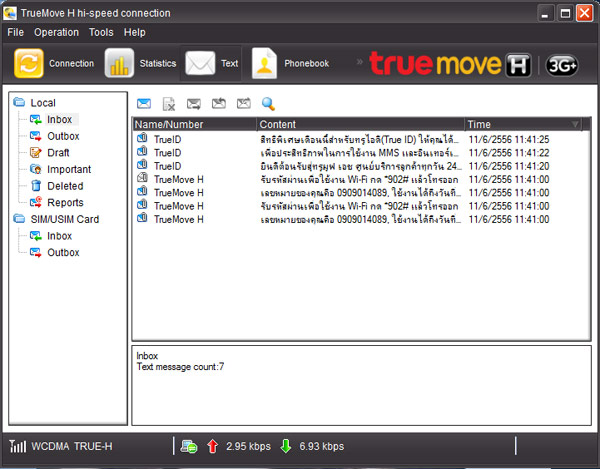Click the signal strength bars icon

[x=18, y=446]
